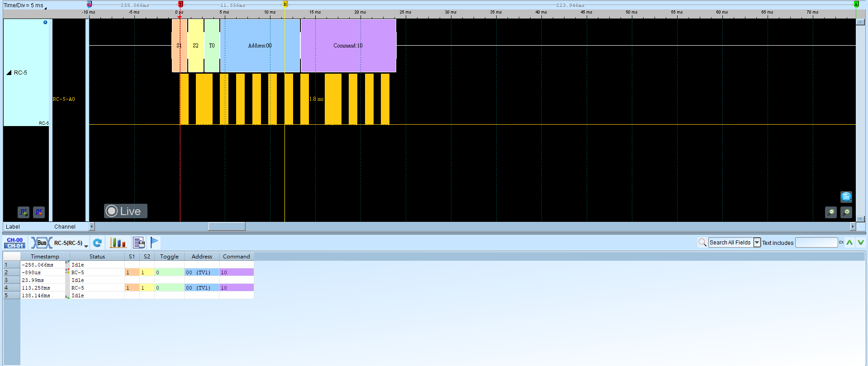Click the search magnifier icon
This screenshot has width=868, height=366.
[x=702, y=243]
